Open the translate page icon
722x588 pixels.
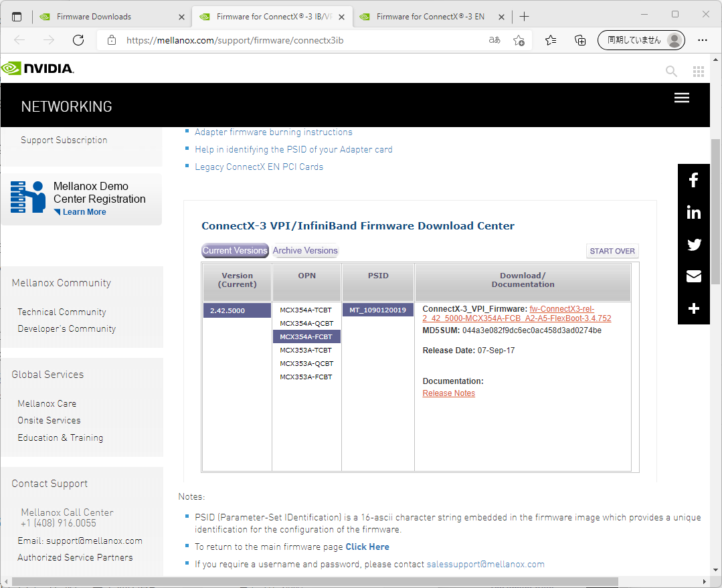[494, 40]
